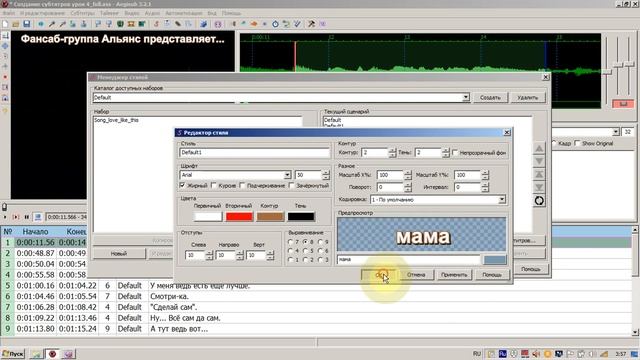Increase Поворот rotation spinner value
640x360 pixels.
pos(408,185)
